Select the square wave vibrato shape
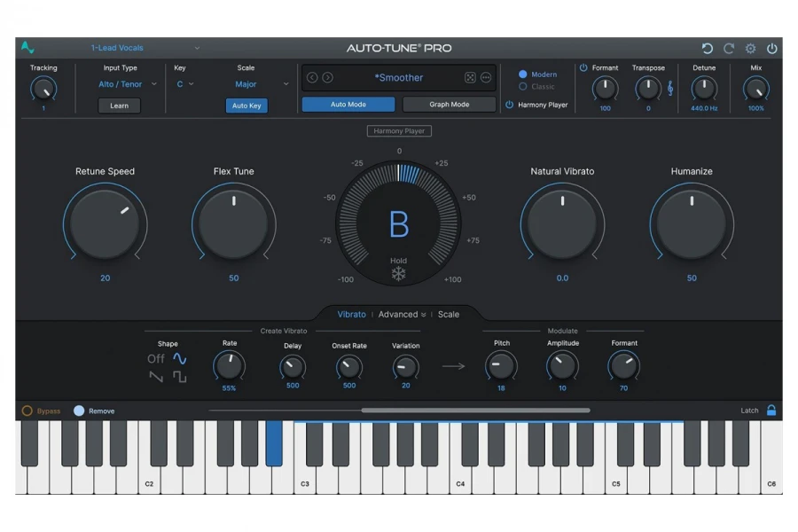 (180, 377)
